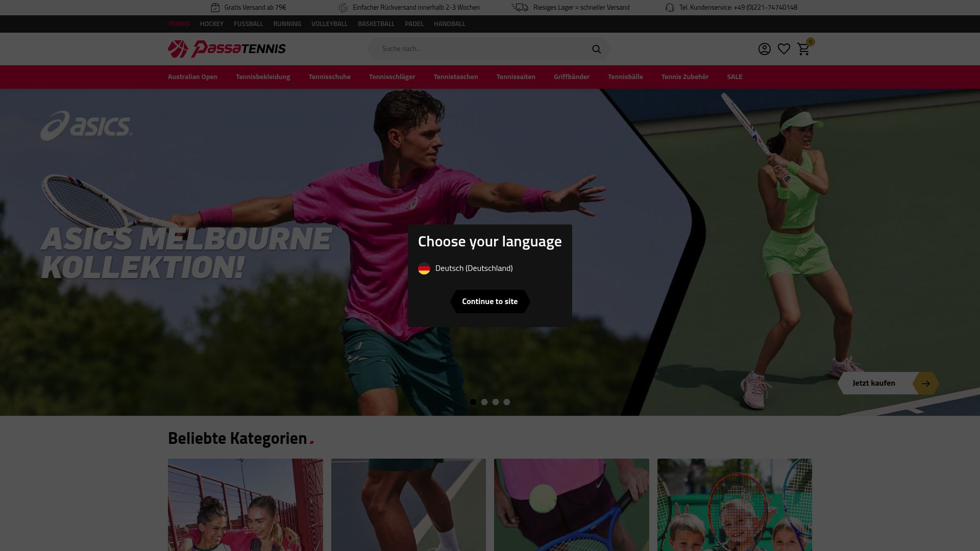980x551 pixels.
Task: Switch to the Running sport tab
Action: point(287,24)
